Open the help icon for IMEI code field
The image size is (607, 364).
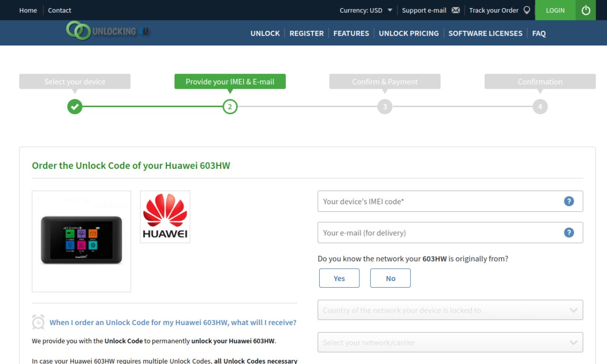(569, 201)
